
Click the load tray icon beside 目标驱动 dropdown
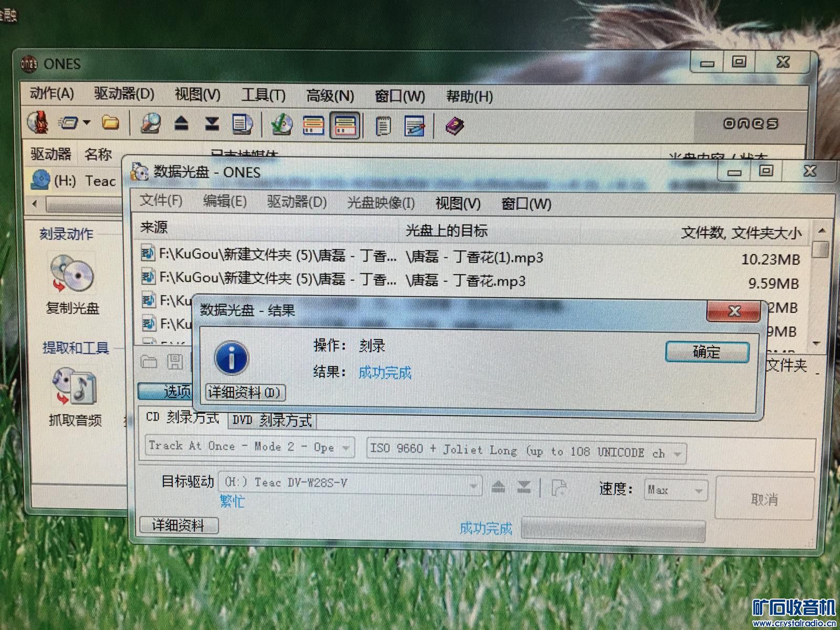pos(524,487)
